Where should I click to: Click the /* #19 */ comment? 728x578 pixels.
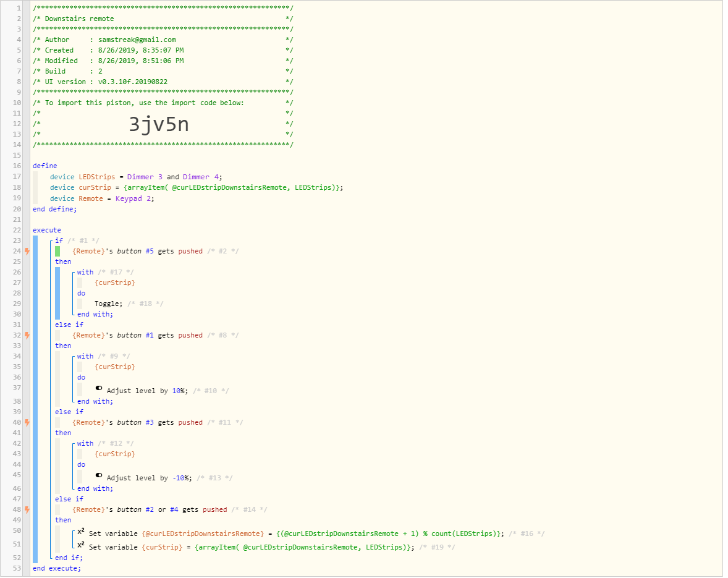coord(438,547)
